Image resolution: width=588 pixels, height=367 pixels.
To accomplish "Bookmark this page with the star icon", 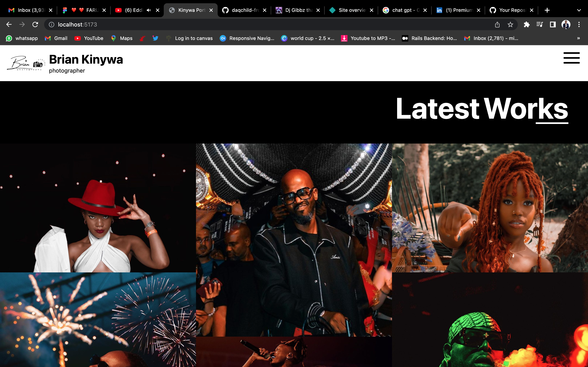I will [x=510, y=24].
